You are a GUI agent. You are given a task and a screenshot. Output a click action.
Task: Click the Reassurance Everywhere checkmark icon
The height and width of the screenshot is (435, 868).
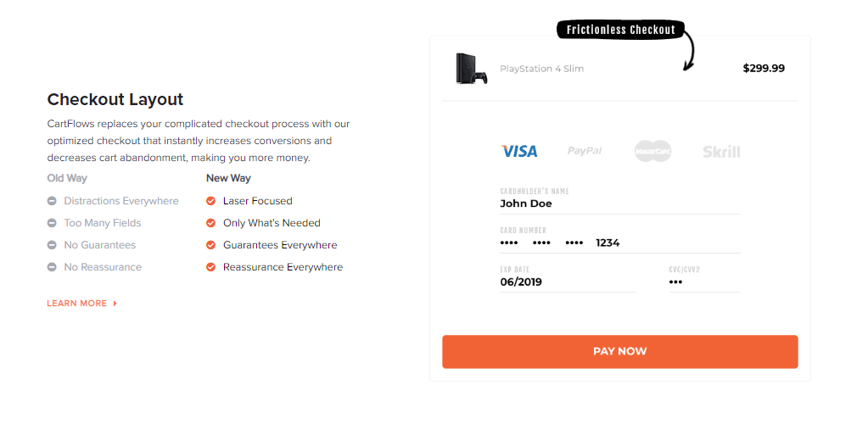coord(211,267)
